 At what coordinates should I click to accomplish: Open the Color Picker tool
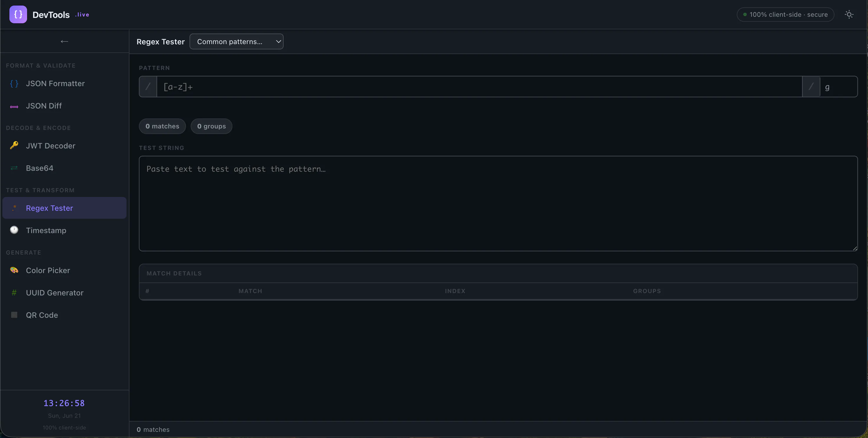coord(64,270)
